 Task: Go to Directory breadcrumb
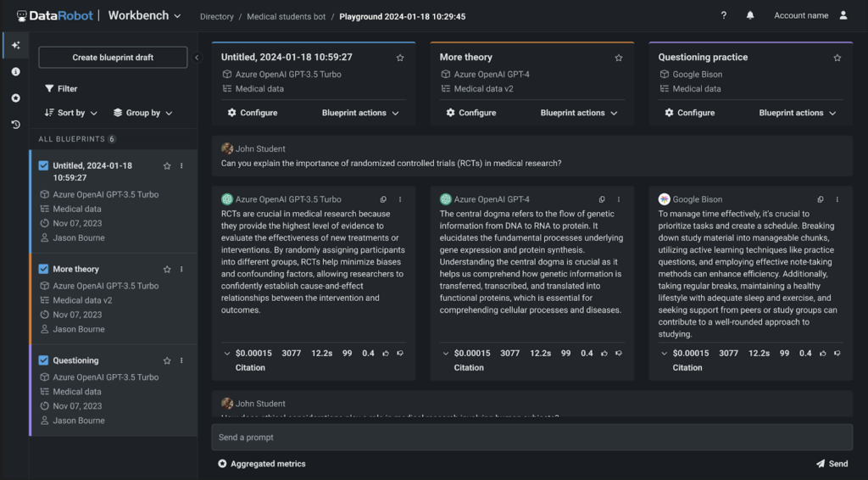[x=216, y=17]
